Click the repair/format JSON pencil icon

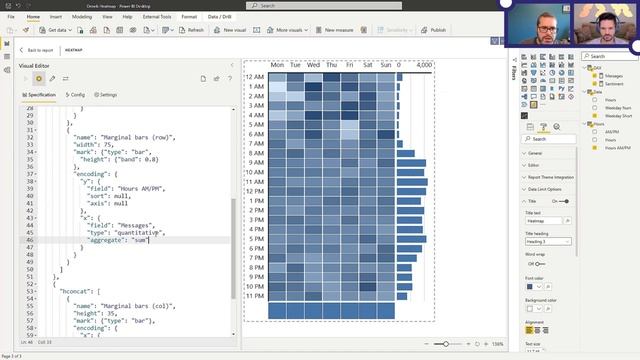coord(52,78)
